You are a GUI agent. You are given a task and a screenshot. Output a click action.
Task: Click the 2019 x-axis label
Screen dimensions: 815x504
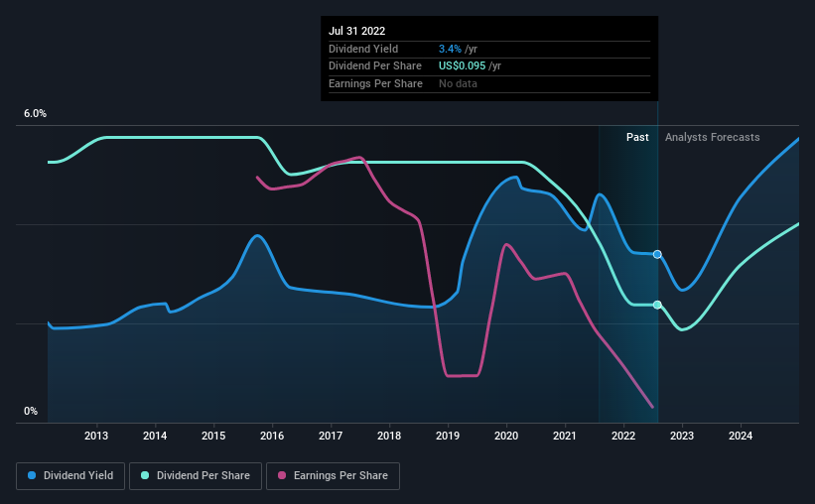[448, 436]
